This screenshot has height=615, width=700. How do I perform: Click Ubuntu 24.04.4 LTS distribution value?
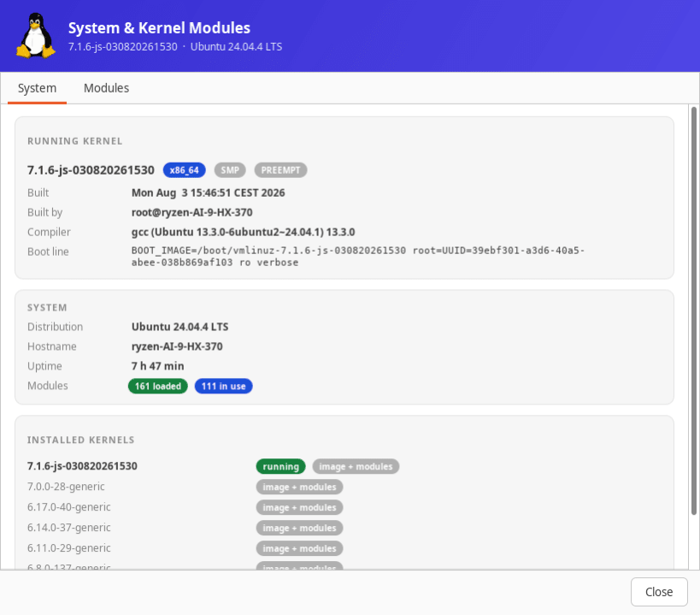click(x=179, y=327)
